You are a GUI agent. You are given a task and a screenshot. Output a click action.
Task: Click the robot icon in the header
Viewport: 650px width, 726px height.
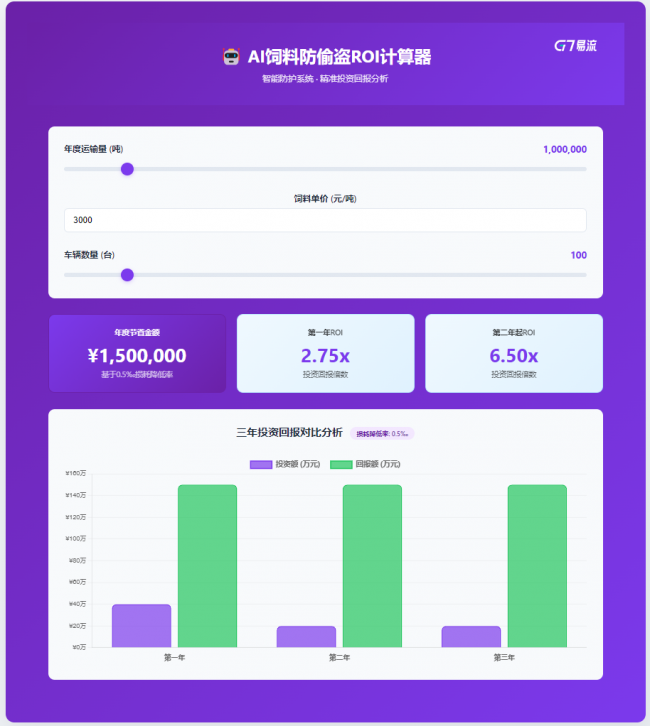pyautogui.click(x=230, y=57)
